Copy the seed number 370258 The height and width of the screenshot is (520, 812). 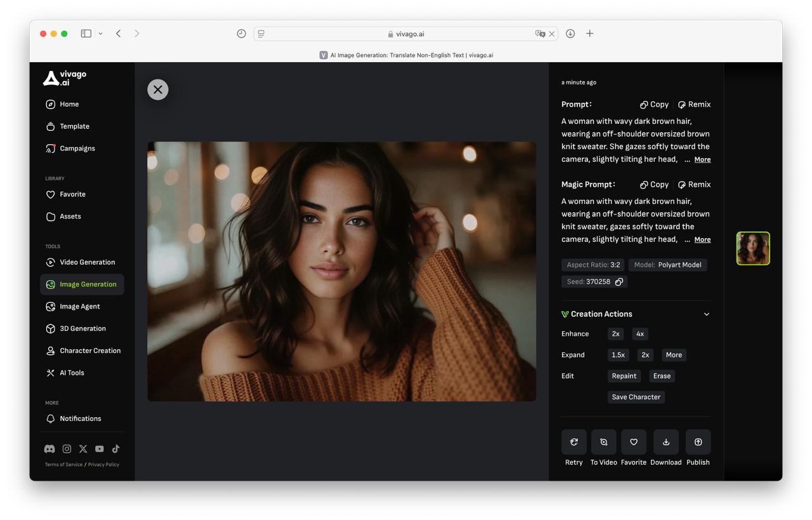[x=619, y=282]
